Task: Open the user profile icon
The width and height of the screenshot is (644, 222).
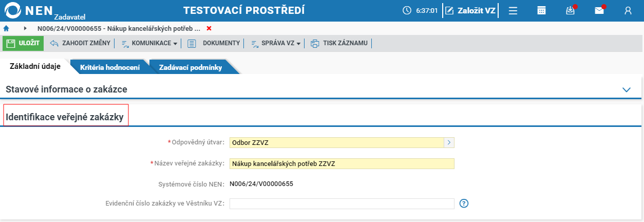Action: click(x=628, y=10)
